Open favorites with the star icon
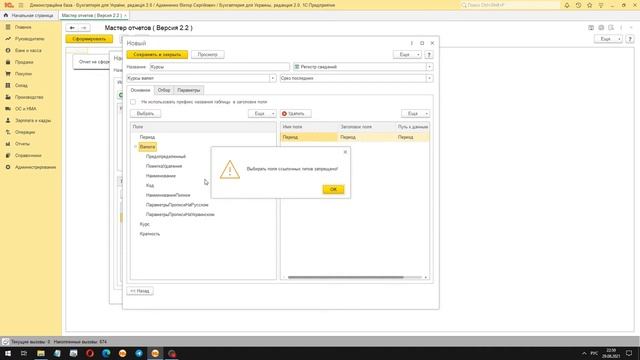Viewport: 640px width, 360px height. click(x=589, y=5)
